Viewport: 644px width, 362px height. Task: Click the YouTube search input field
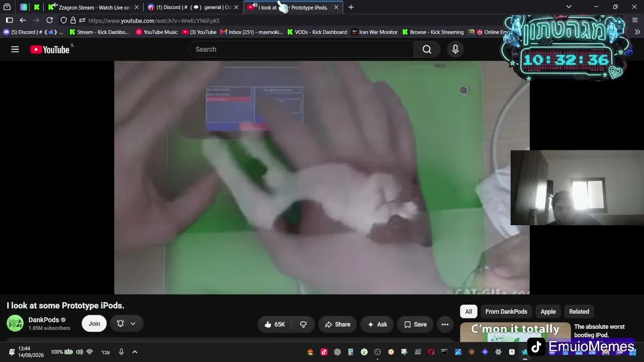tap(301, 49)
